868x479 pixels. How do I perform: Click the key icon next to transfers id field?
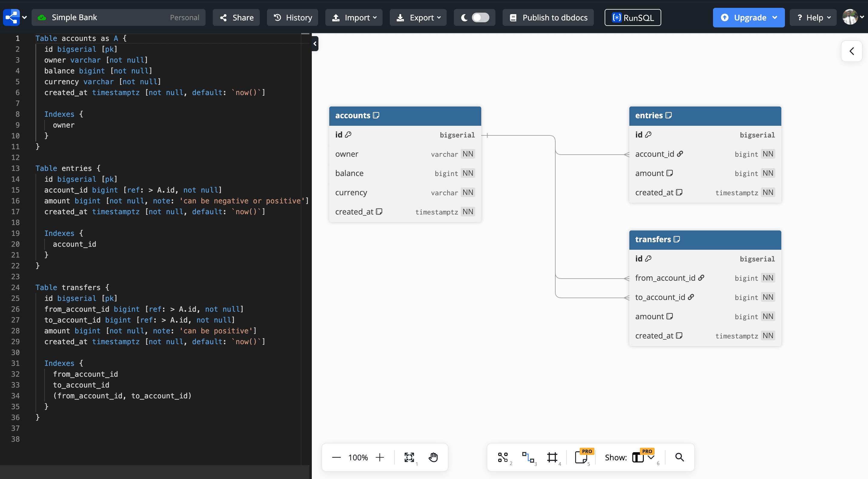[x=648, y=258]
